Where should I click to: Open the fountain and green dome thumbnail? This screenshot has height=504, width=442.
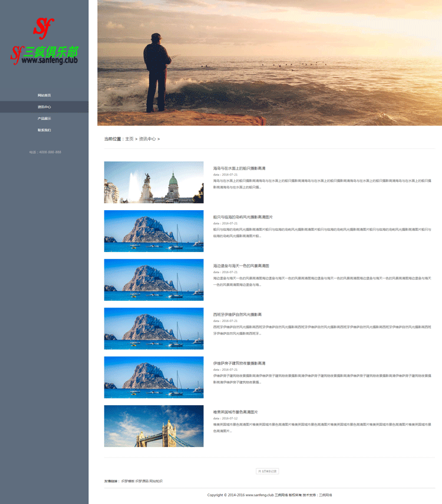coord(154,183)
